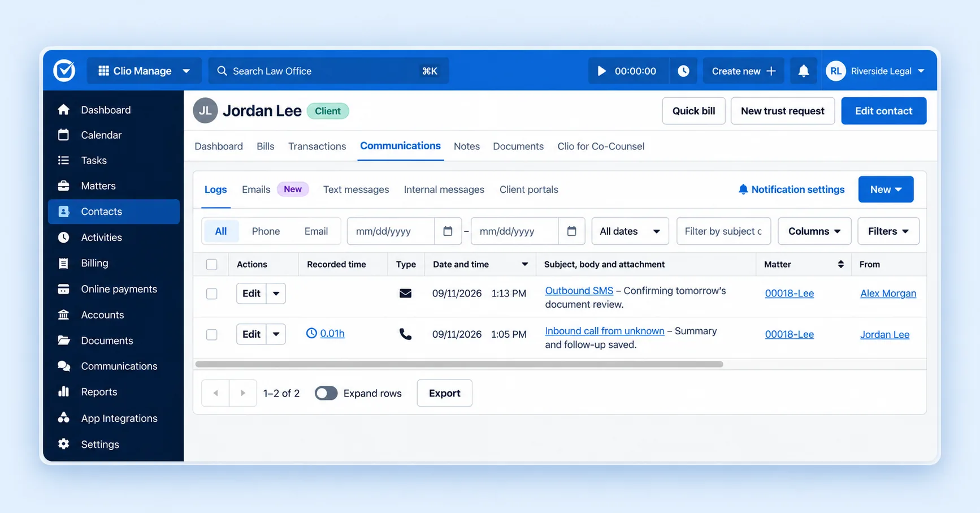The image size is (980, 513).
Task: Open the Columns dropdown
Action: pos(814,231)
